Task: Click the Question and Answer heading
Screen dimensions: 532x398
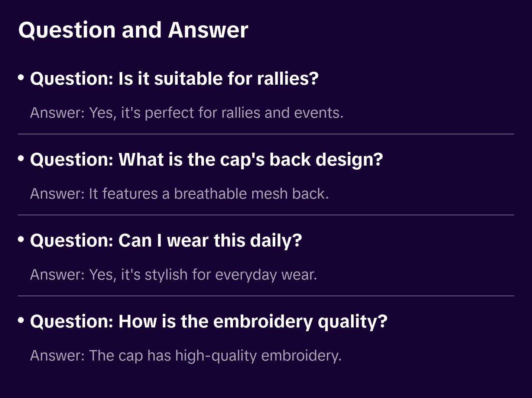Action: (x=133, y=30)
